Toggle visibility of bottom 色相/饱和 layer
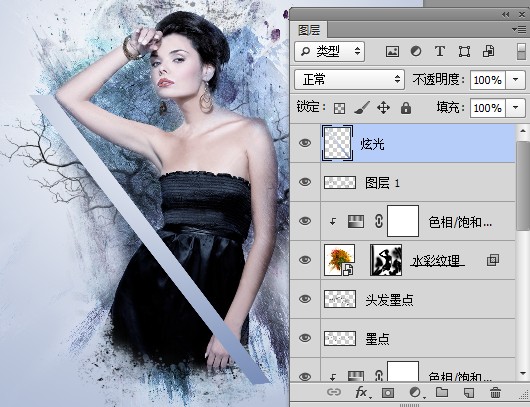This screenshot has height=407, width=530. click(x=305, y=377)
